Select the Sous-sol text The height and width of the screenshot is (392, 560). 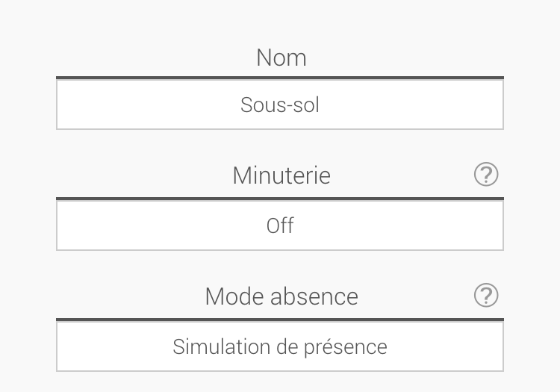[280, 105]
